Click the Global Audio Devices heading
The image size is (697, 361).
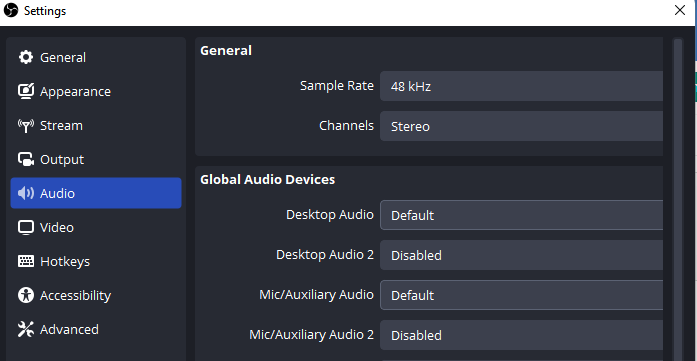point(268,180)
